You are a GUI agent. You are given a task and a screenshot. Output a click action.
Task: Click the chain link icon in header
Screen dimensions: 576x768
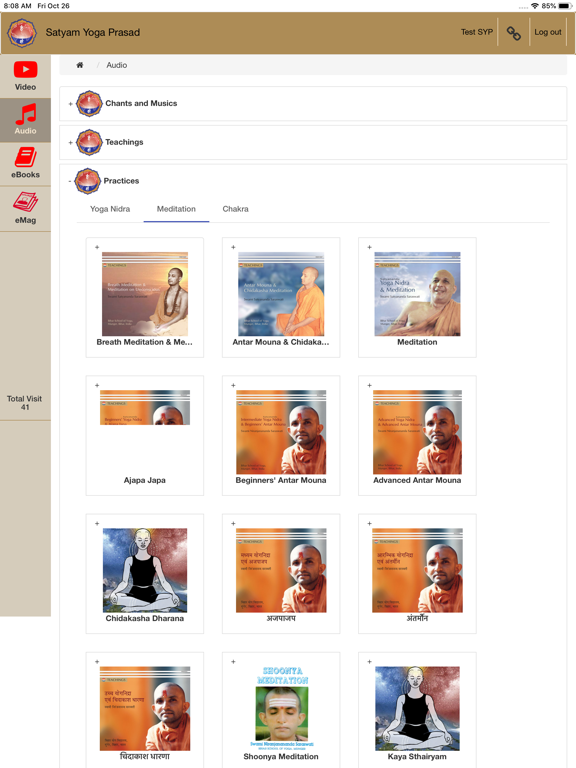[x=513, y=33]
